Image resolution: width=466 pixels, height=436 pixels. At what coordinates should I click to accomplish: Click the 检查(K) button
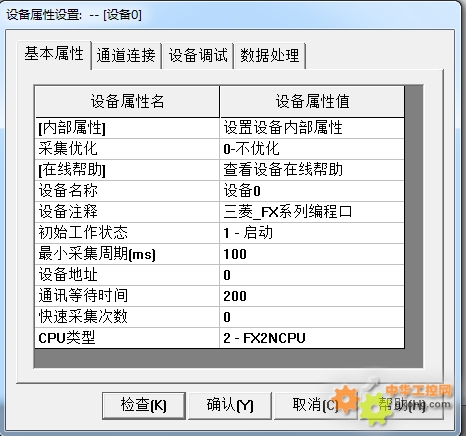pos(144,405)
